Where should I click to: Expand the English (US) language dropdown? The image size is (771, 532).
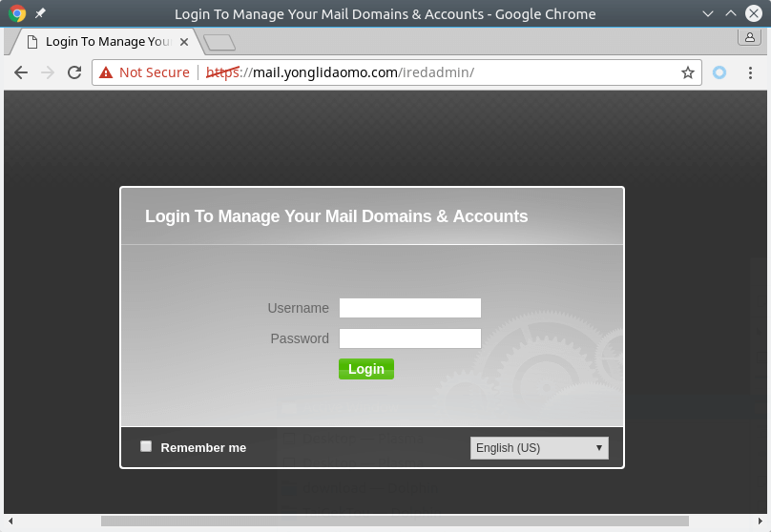click(x=539, y=448)
